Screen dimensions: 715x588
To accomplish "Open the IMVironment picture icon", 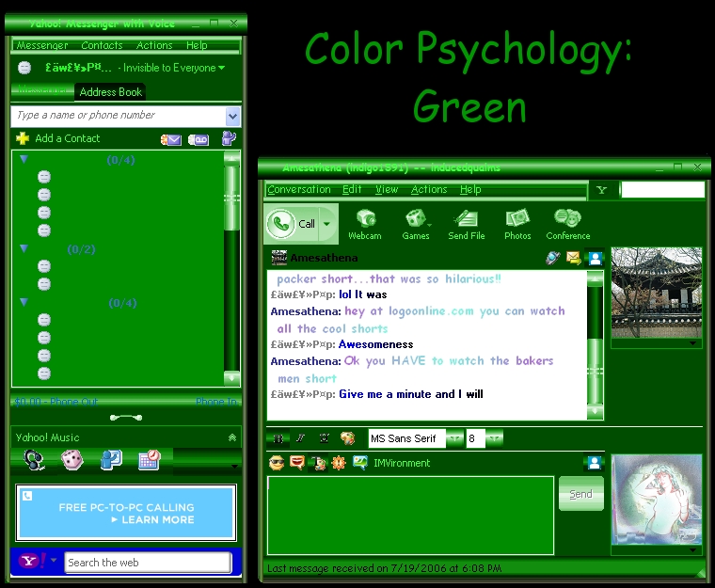I will [359, 463].
